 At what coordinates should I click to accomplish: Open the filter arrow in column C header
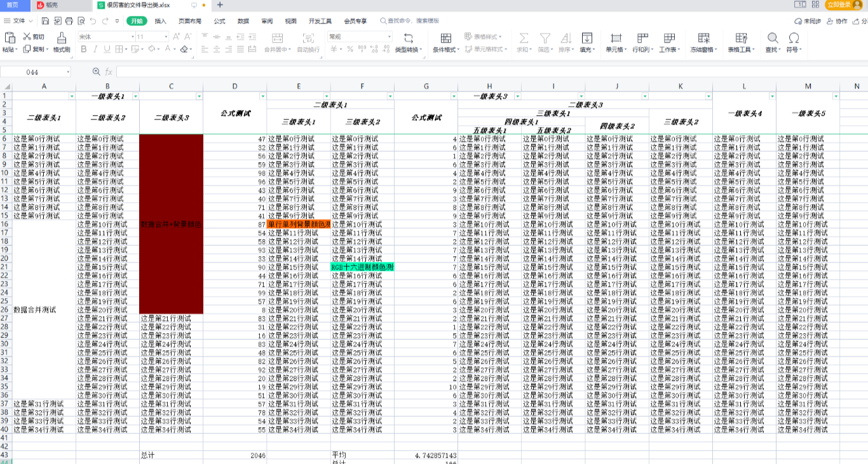point(199,97)
